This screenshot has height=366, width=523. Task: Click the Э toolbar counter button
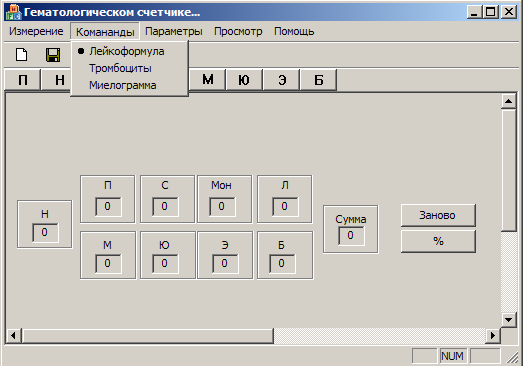(x=282, y=80)
